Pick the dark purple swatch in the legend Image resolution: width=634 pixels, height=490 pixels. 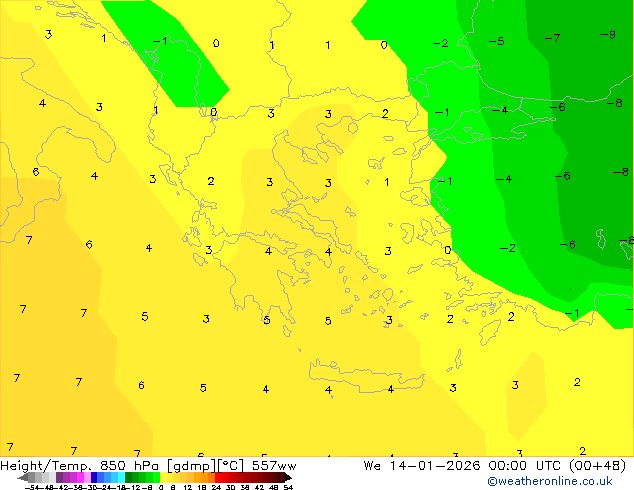[59, 477]
